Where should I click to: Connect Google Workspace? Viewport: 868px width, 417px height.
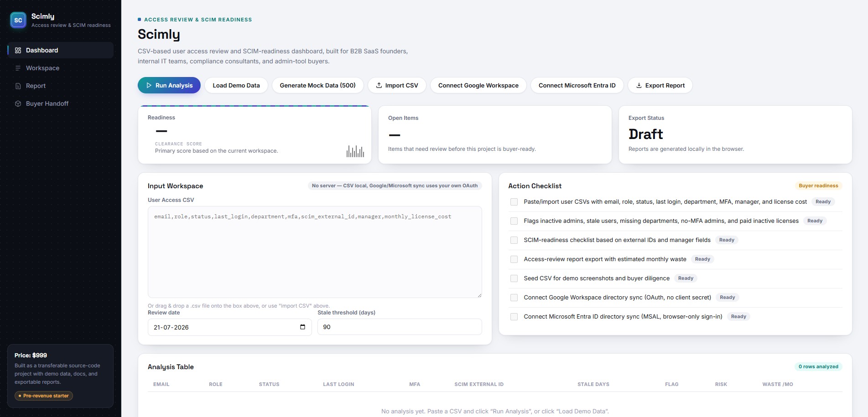tap(478, 85)
